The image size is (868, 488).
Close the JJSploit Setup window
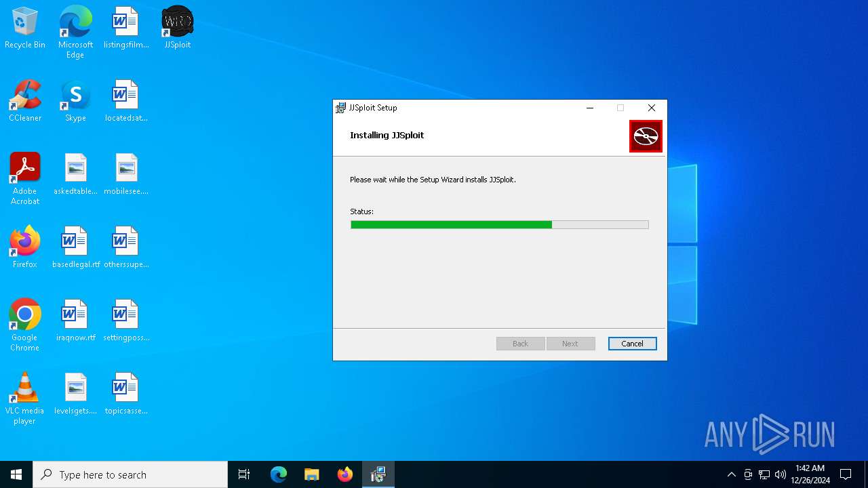(x=652, y=108)
